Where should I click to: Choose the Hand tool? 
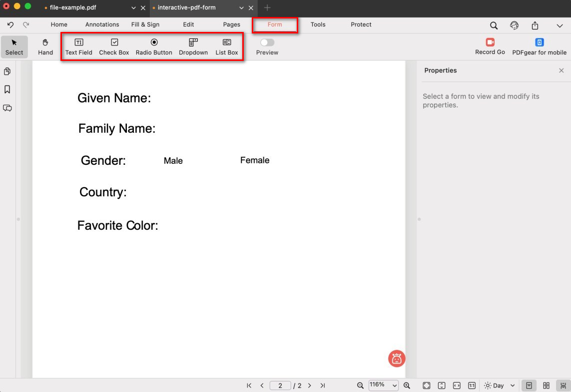click(45, 47)
